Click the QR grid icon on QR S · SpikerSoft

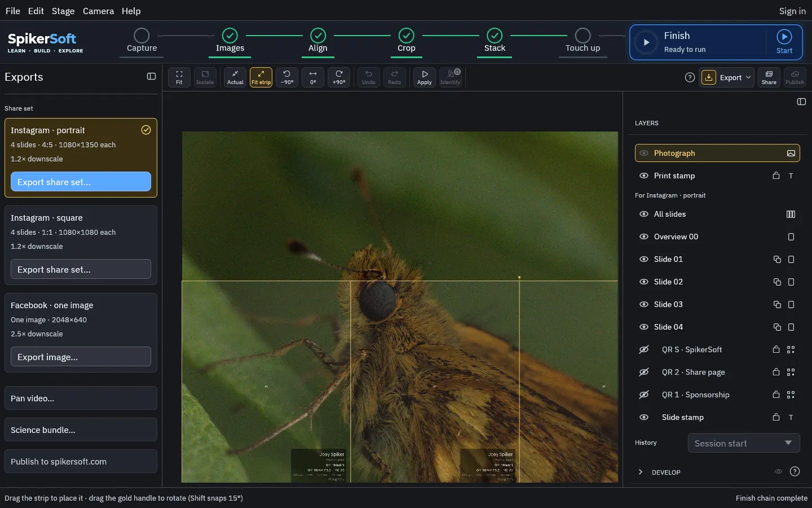tap(791, 349)
